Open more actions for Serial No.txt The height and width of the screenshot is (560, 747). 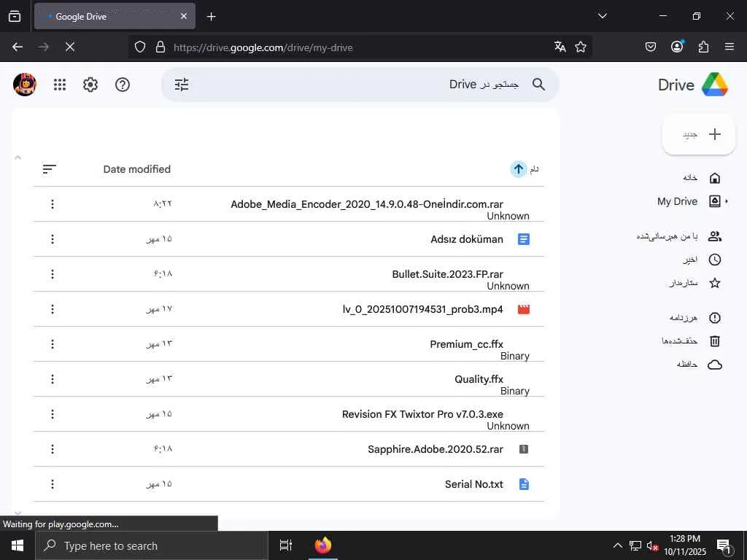pos(53,484)
